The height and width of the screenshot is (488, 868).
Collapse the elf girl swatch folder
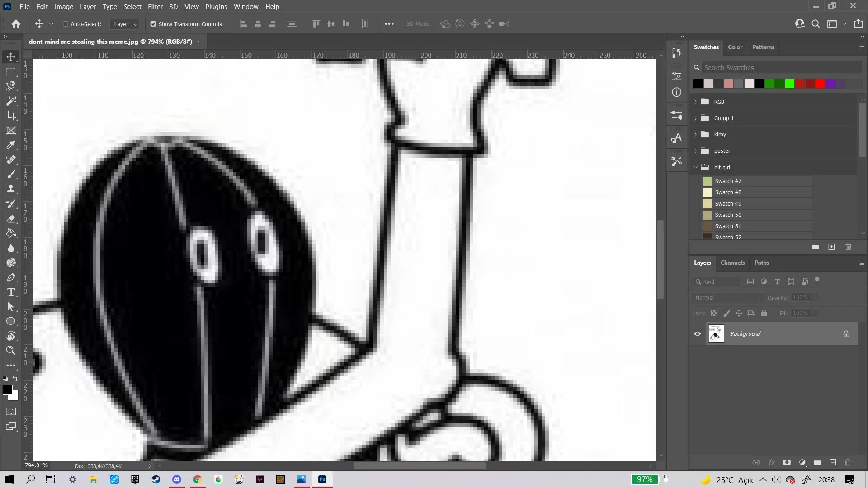(695, 167)
